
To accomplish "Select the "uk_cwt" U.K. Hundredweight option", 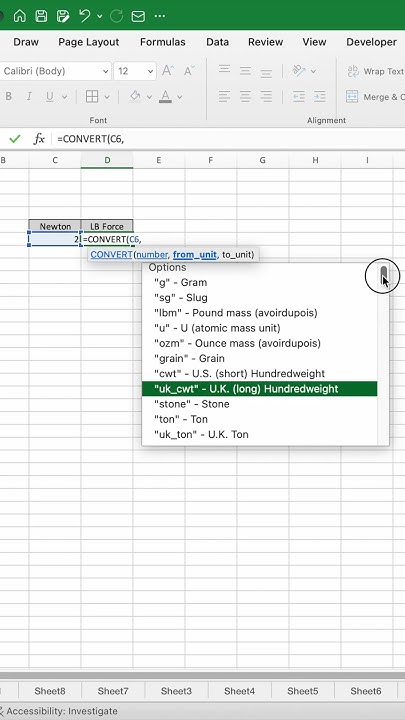I will [259, 388].
